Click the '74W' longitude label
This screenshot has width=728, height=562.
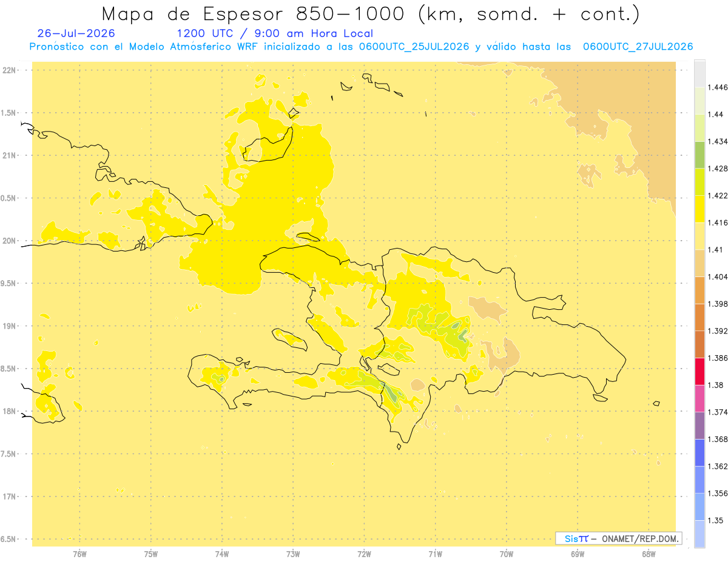tap(222, 554)
